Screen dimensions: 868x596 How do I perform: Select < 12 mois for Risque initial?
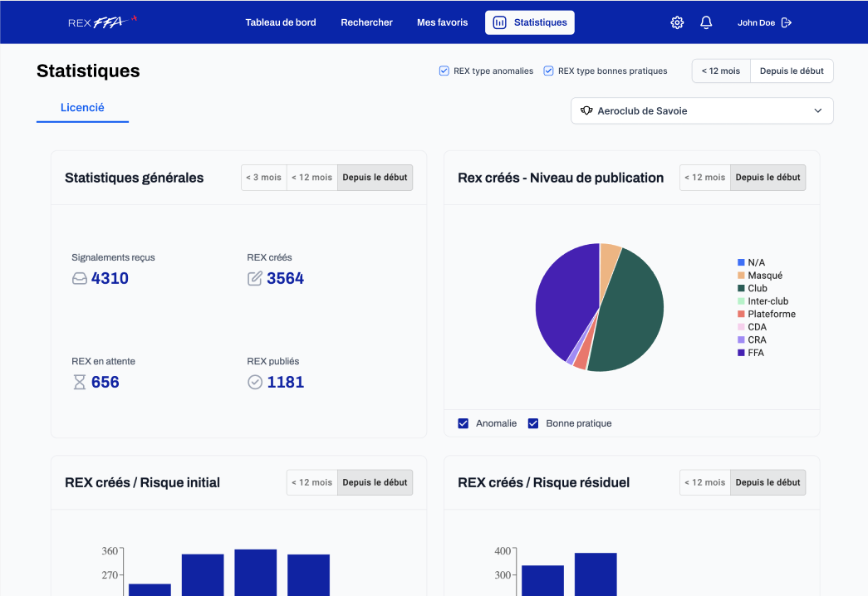(x=312, y=482)
